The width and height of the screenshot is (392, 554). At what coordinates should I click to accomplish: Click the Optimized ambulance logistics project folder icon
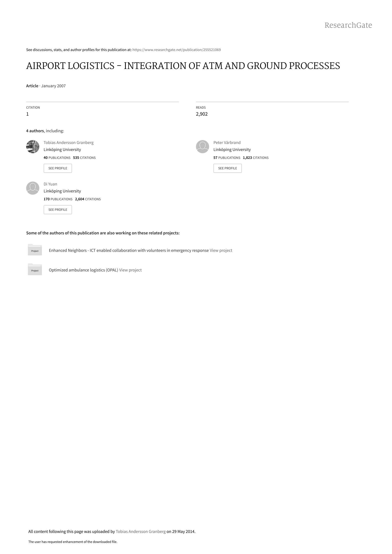(35, 269)
